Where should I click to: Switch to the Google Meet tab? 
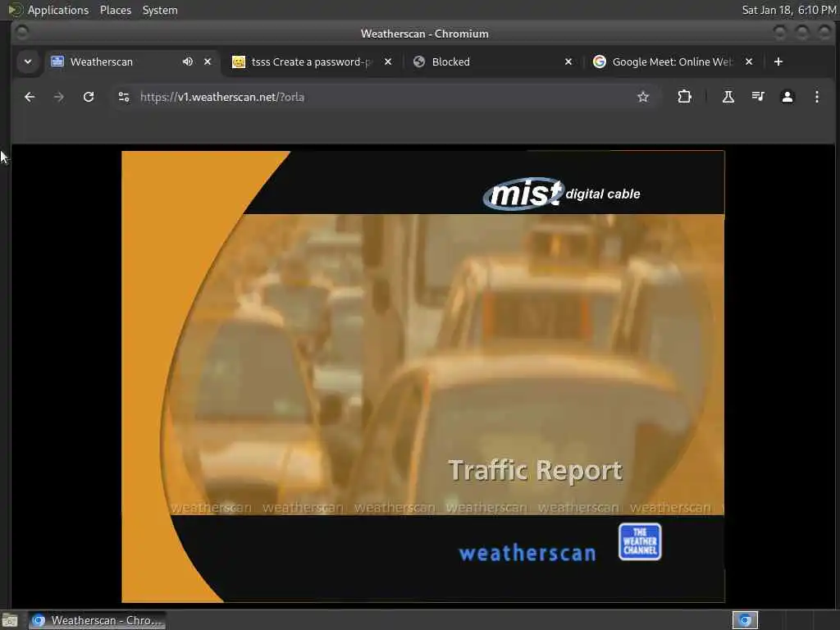coord(673,62)
